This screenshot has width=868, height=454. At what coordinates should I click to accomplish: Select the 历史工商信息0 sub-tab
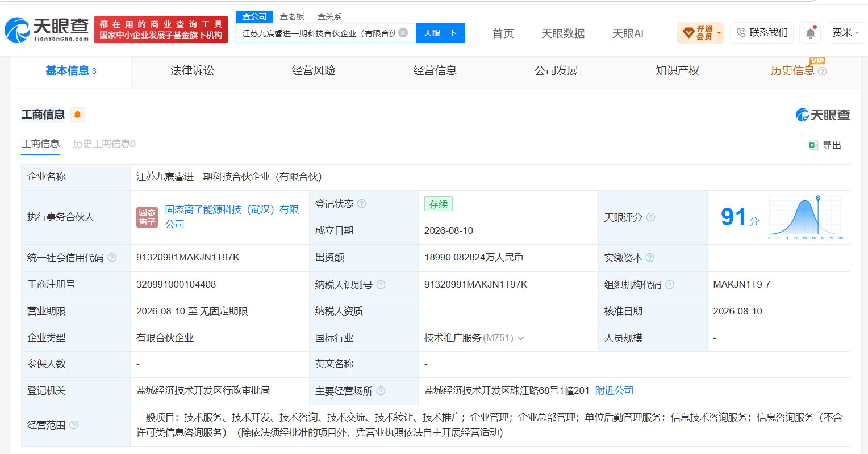(104, 144)
